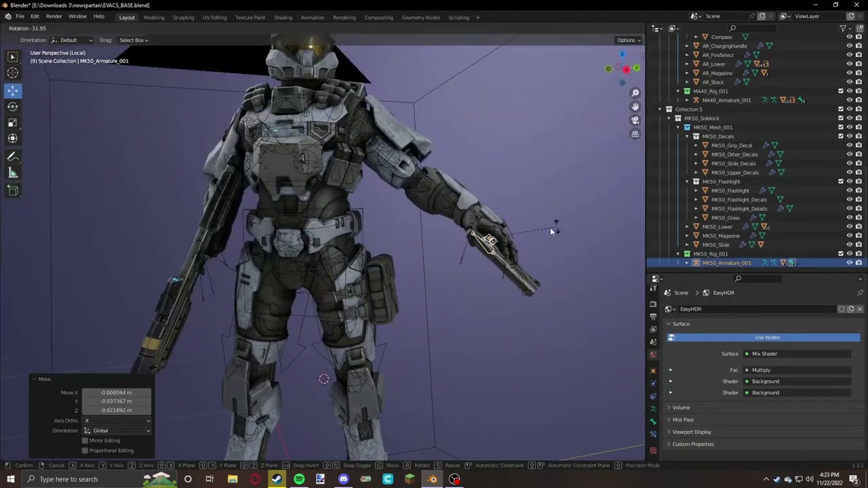Open the Edit menu

[x=35, y=16]
